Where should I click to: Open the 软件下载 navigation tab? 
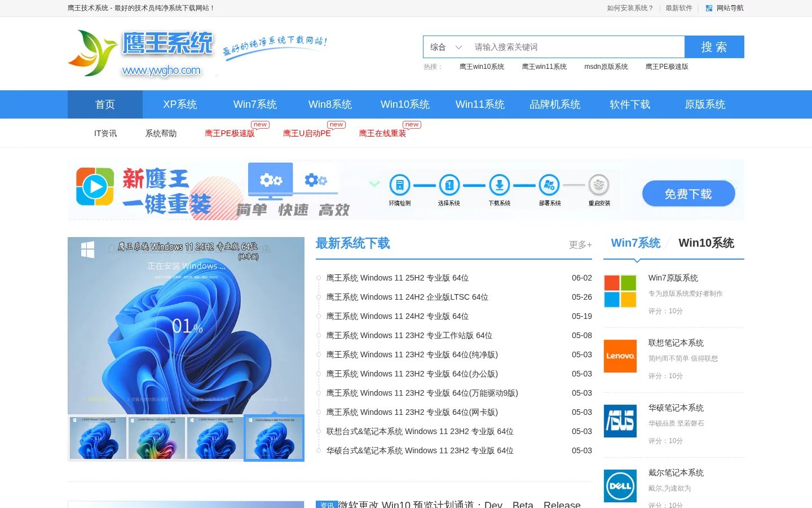click(x=630, y=104)
